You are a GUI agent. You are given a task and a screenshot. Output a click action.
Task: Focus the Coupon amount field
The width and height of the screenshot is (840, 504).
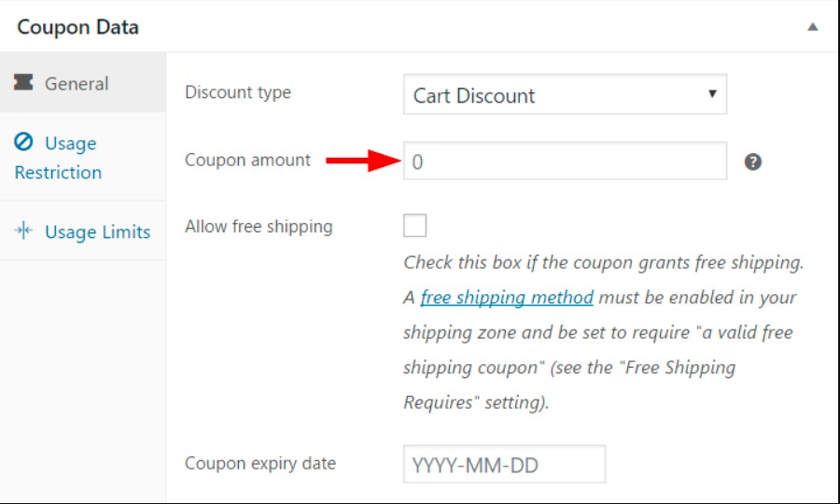coord(564,161)
